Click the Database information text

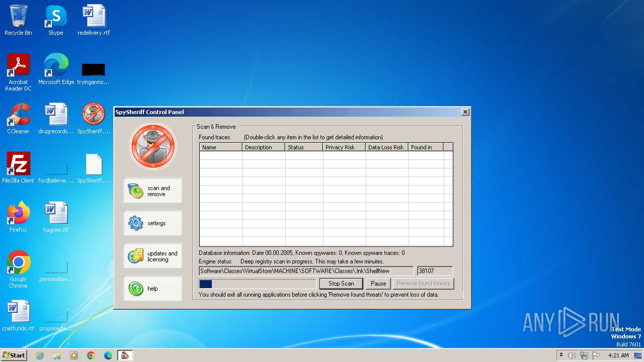pos(301,253)
